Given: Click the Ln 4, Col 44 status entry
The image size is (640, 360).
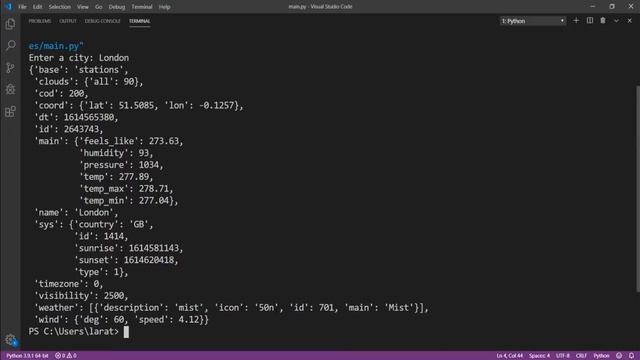Looking at the screenshot, I should (509, 356).
